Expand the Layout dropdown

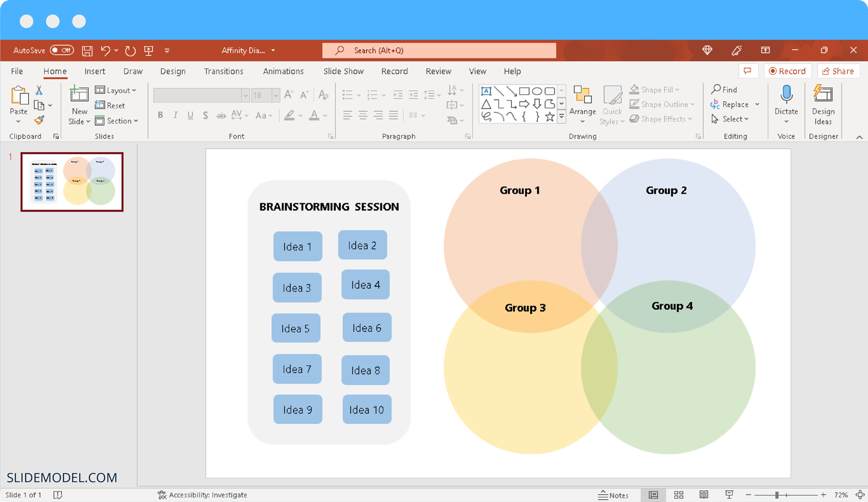tap(116, 91)
